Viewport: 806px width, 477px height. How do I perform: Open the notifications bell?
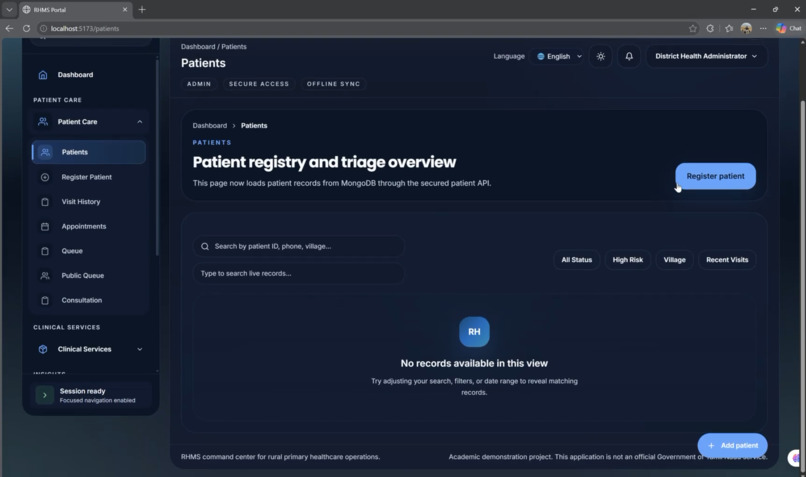tap(629, 57)
